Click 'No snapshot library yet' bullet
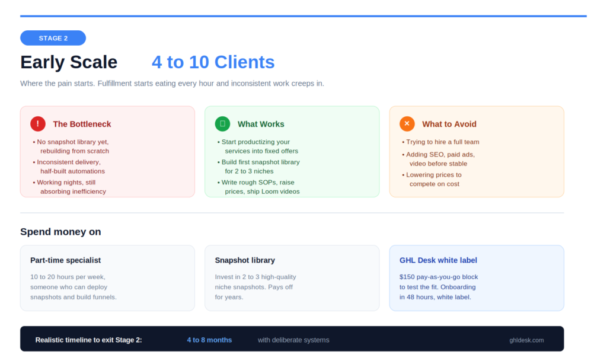This screenshot has width=607, height=364. tap(71, 146)
